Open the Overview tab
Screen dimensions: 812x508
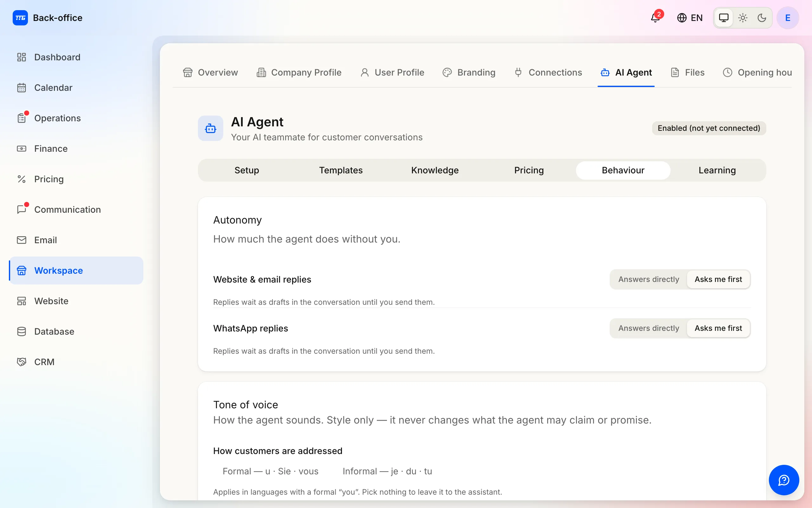[x=210, y=73]
